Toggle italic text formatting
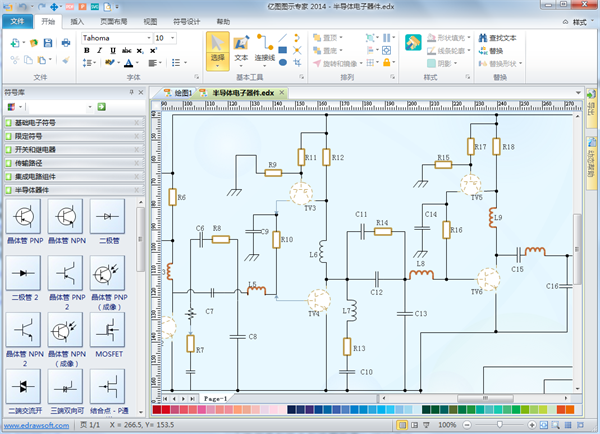 [100, 50]
